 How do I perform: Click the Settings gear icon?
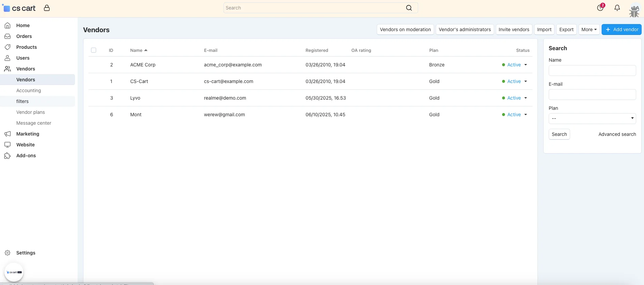[7, 253]
